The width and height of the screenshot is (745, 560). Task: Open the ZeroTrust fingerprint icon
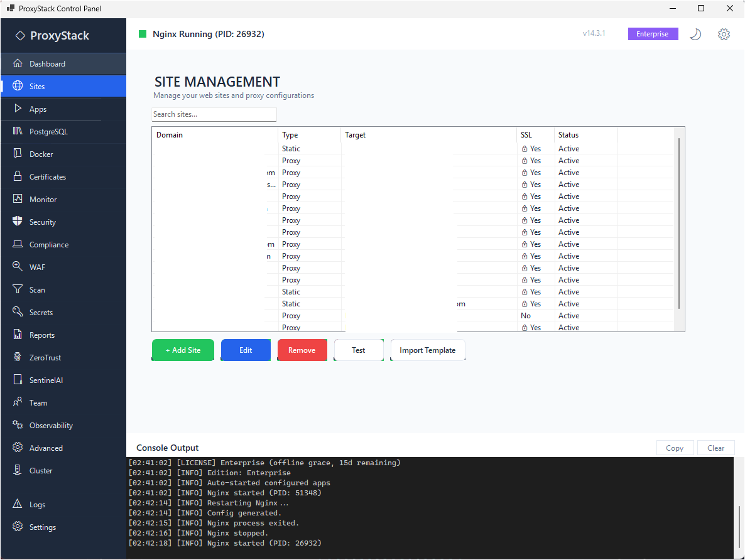pos(18,357)
